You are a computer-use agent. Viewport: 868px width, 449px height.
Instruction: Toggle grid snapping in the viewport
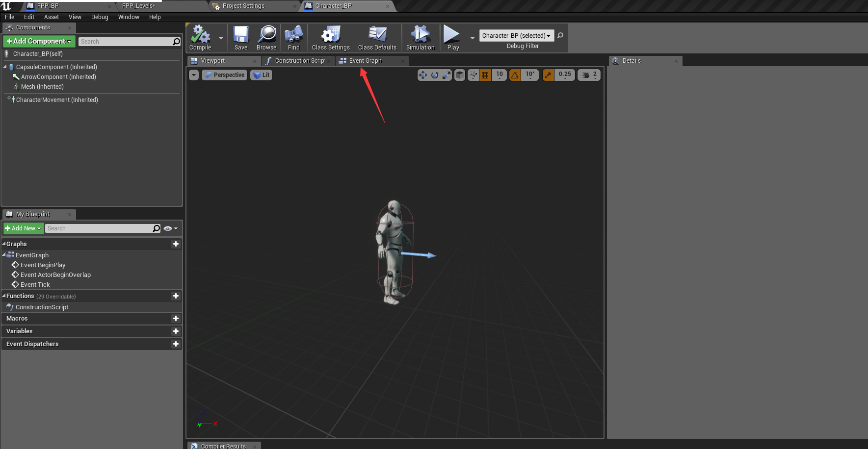click(485, 75)
